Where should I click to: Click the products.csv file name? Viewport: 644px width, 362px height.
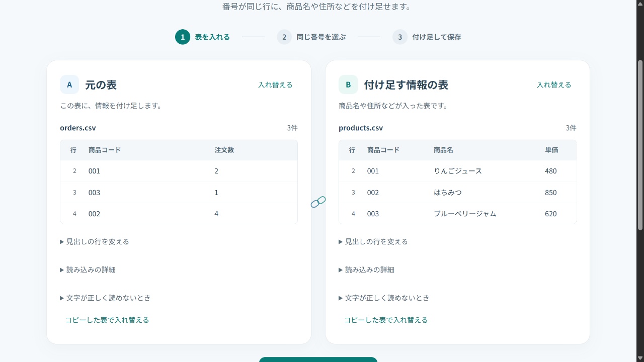click(361, 128)
